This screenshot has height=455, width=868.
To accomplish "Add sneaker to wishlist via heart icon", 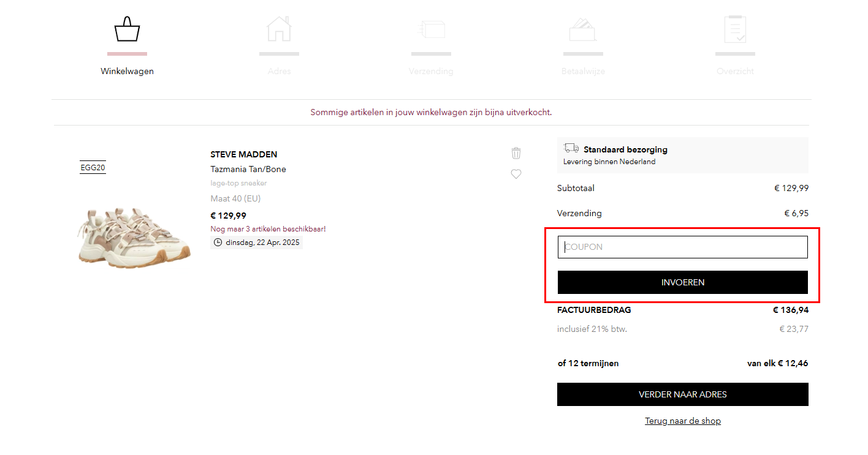I will [516, 174].
